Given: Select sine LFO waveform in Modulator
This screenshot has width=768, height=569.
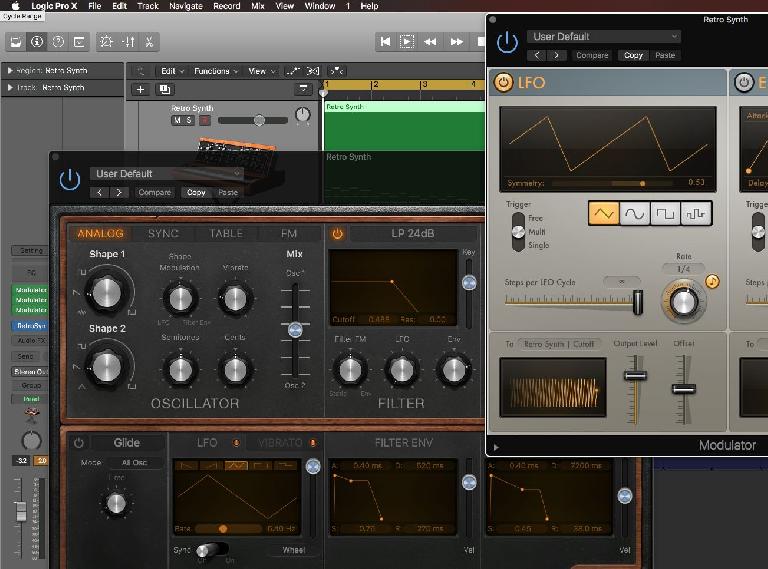Looking at the screenshot, I should pyautogui.click(x=634, y=214).
